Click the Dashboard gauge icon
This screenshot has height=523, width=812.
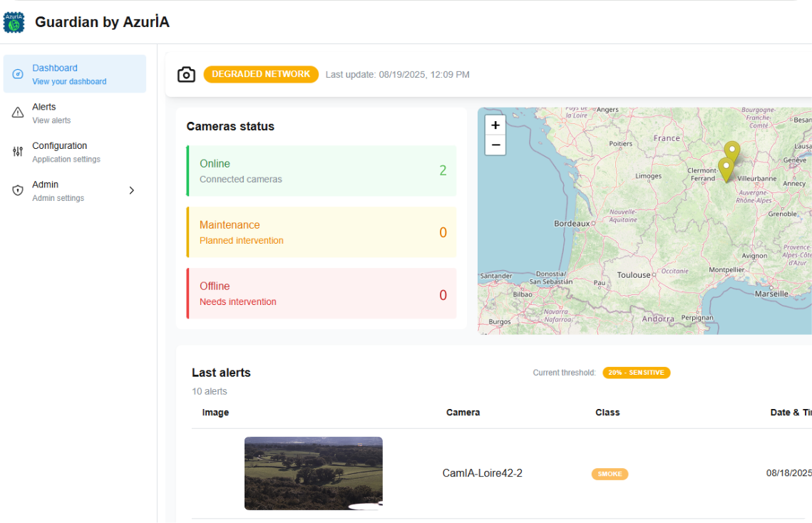[19, 74]
